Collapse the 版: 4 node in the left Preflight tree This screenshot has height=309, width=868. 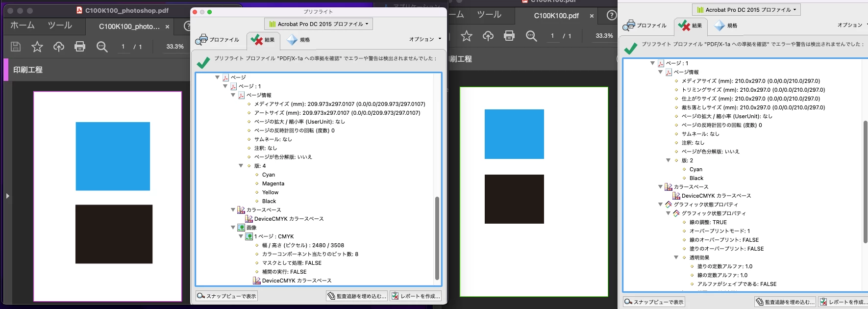pyautogui.click(x=241, y=166)
